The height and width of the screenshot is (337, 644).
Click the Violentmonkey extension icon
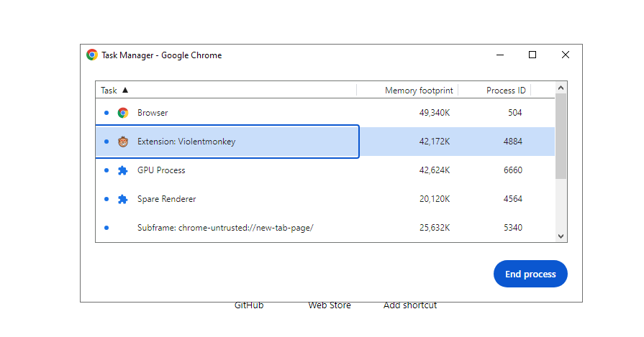[123, 142]
